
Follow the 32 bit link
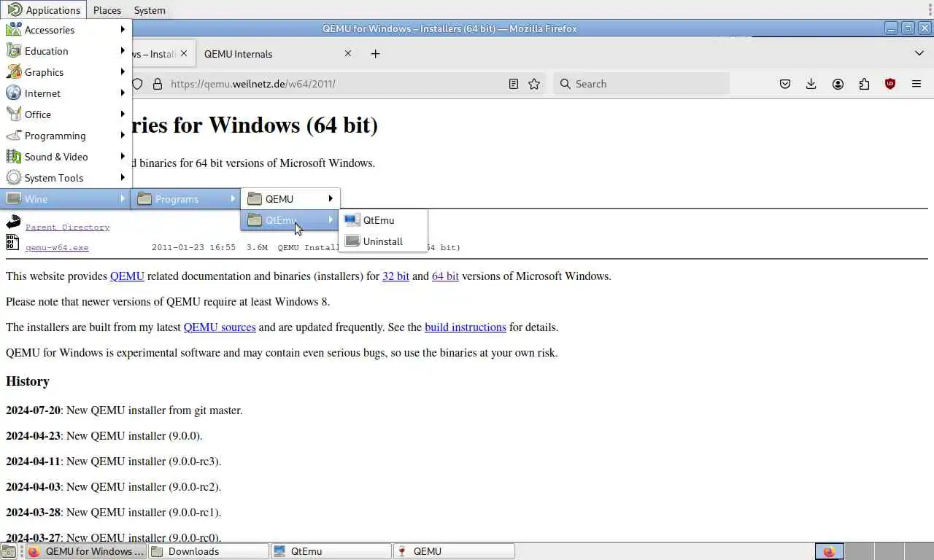395,276
